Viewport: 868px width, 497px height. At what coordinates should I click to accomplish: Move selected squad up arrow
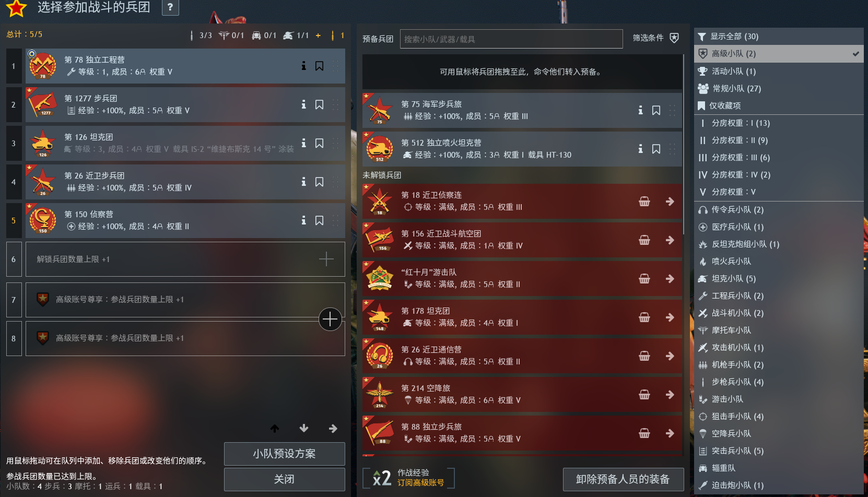point(275,429)
